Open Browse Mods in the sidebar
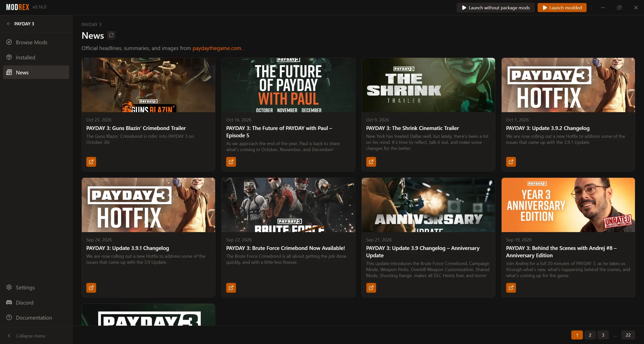Viewport: 644px width, 344px height. [36, 42]
